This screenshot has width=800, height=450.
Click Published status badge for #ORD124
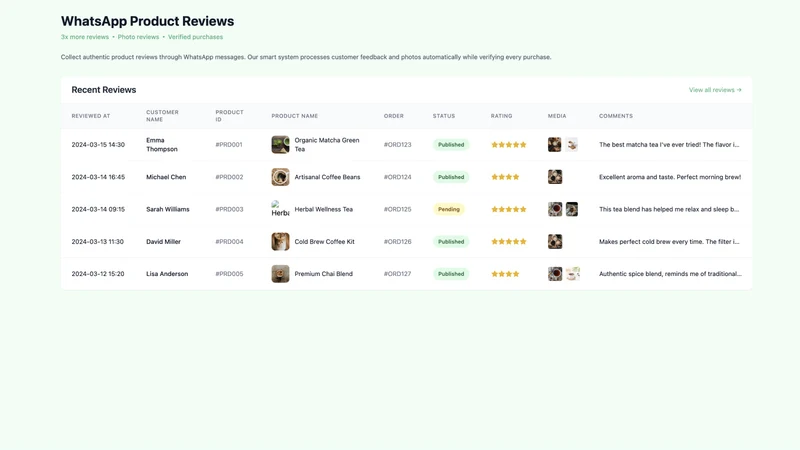point(451,177)
